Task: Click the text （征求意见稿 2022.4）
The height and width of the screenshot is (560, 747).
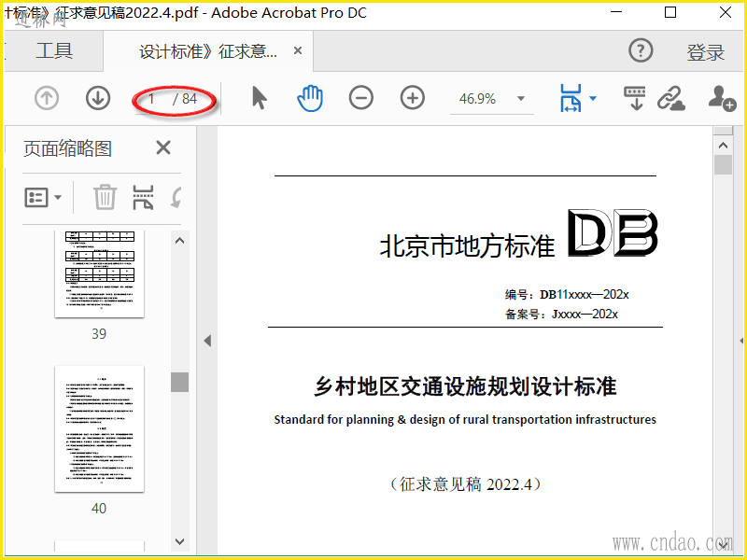Action: pos(465,484)
